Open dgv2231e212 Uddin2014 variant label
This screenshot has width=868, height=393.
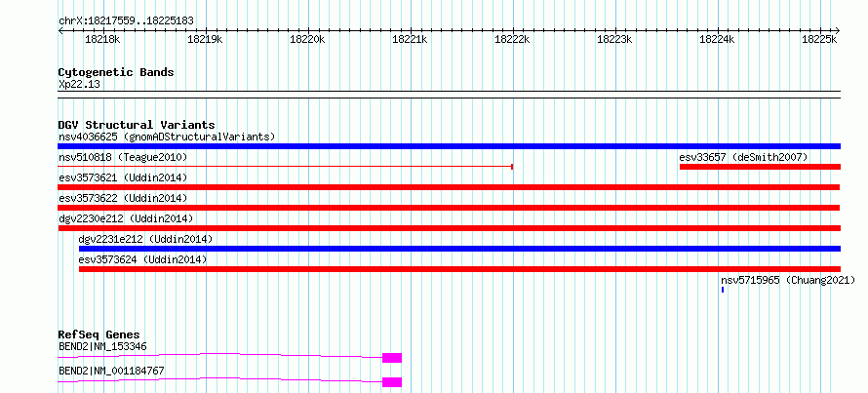145,239
